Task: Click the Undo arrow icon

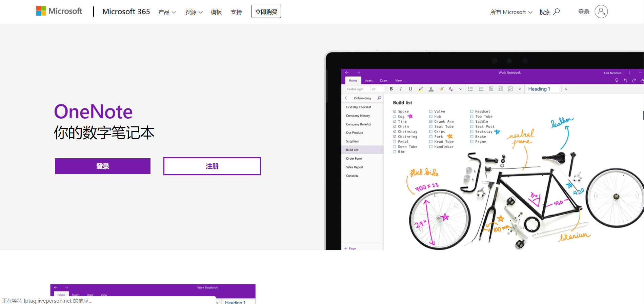Action: pyautogui.click(x=625, y=80)
